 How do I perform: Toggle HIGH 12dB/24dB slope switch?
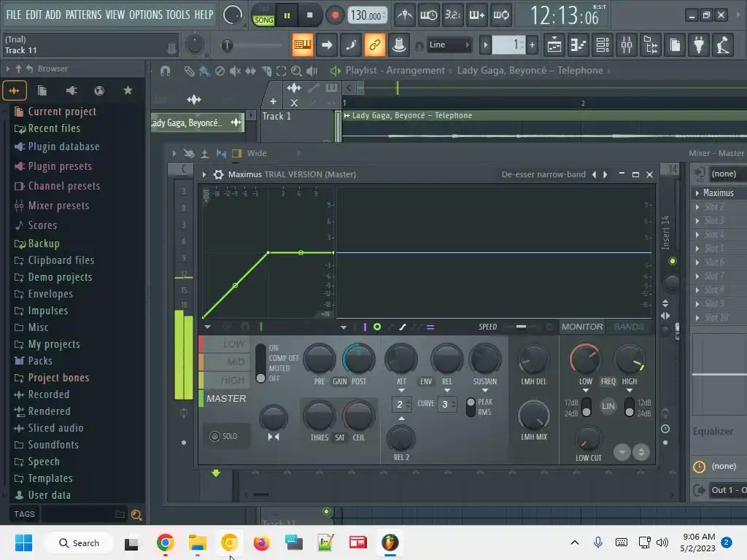630,407
